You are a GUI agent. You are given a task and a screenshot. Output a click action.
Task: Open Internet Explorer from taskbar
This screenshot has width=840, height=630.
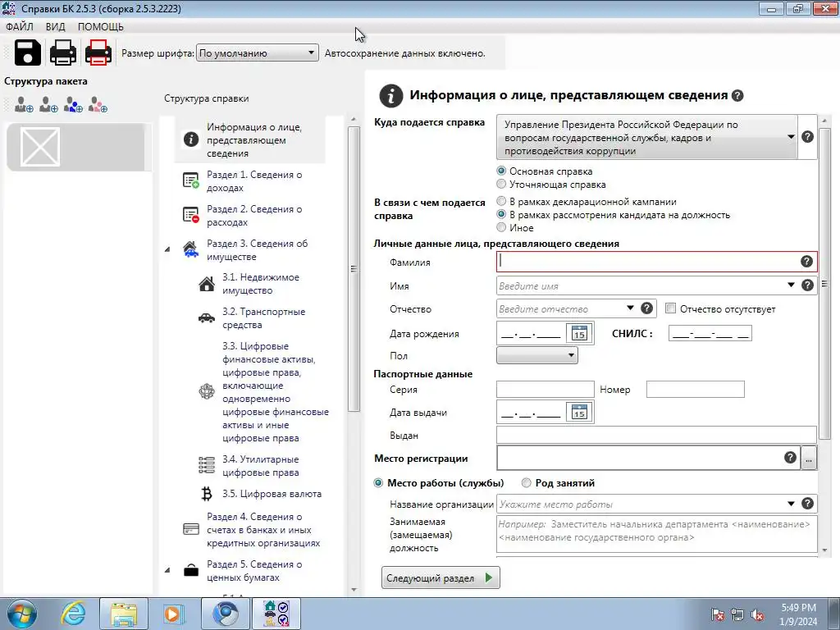pyautogui.click(x=73, y=614)
